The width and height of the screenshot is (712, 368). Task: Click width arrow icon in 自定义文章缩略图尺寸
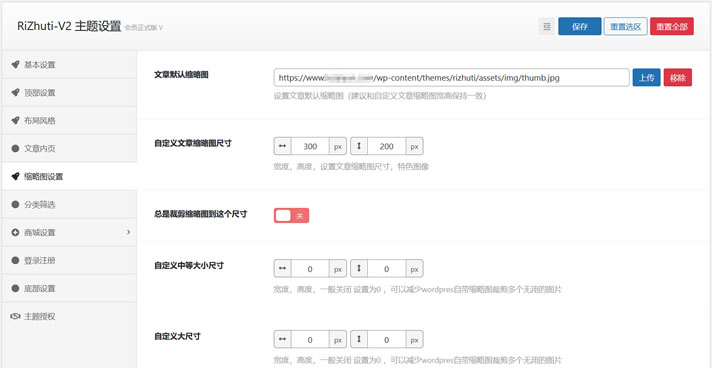point(282,146)
